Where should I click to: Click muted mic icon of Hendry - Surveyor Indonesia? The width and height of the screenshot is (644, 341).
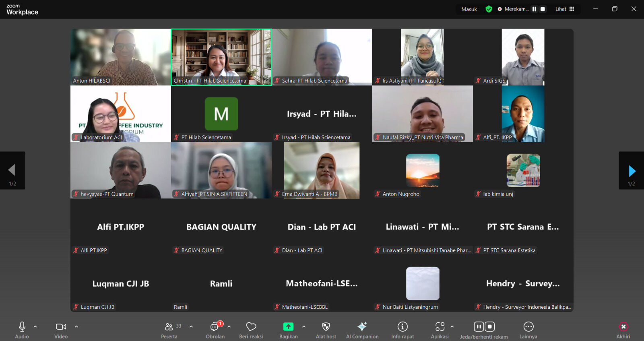[x=478, y=307]
